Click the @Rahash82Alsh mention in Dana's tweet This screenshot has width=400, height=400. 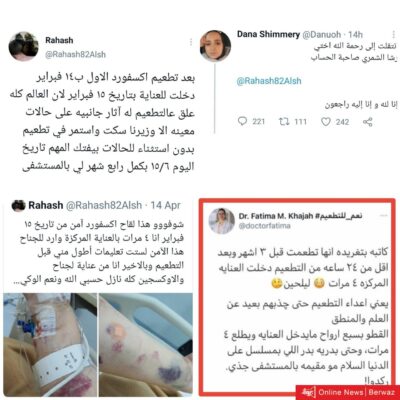click(269, 81)
